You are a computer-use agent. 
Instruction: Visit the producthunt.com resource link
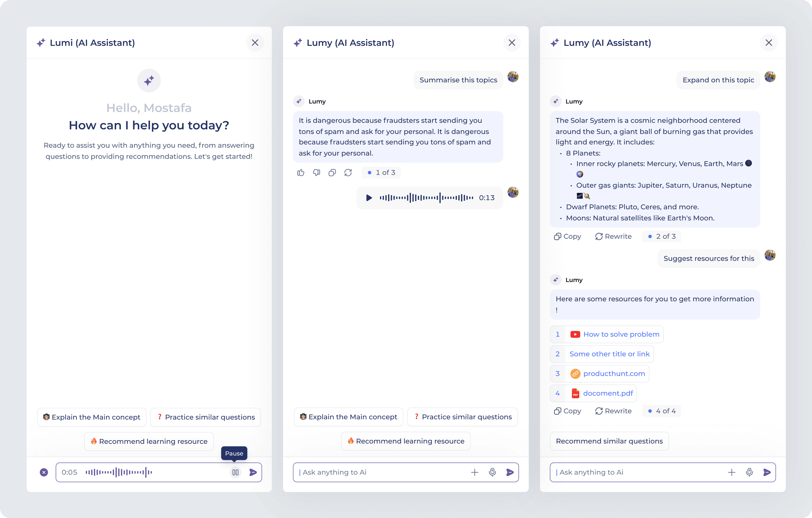(x=614, y=373)
